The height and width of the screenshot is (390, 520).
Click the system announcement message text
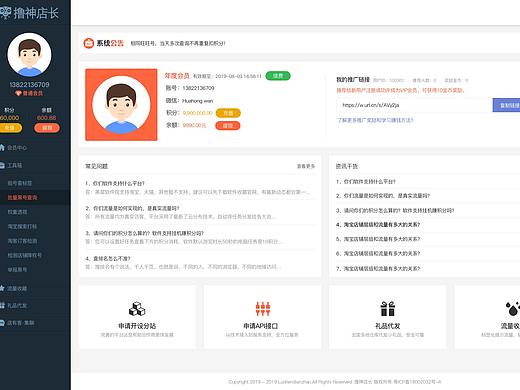pyautogui.click(x=178, y=43)
